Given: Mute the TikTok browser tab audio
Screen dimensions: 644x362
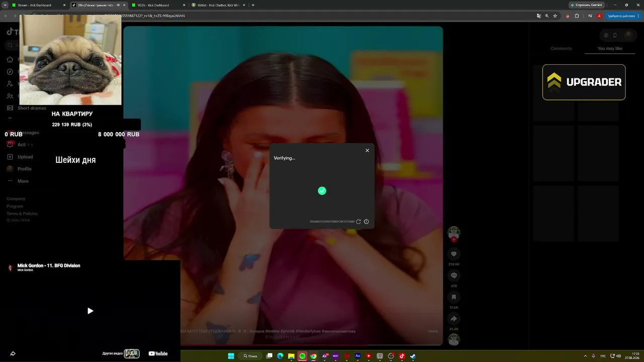Looking at the screenshot, I should 118,5.
